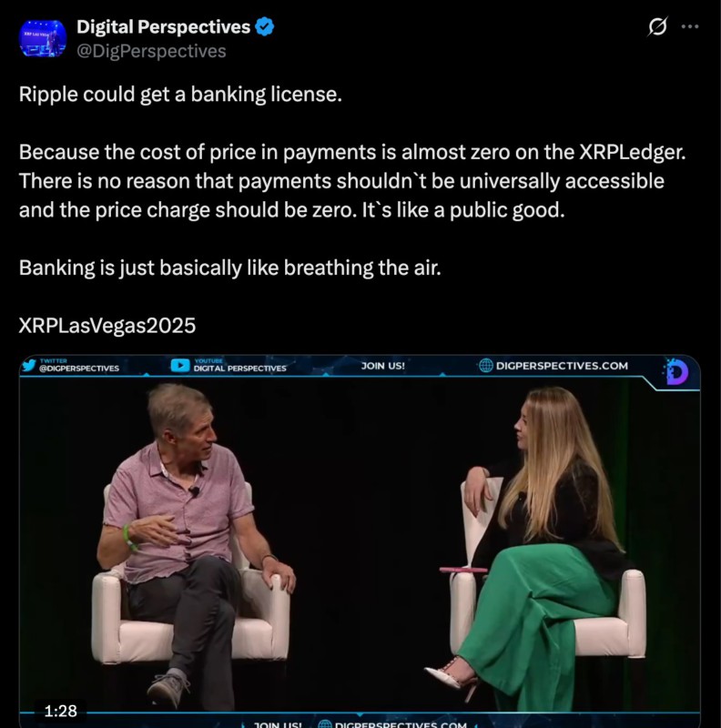The width and height of the screenshot is (721, 728).
Task: Click the globe icon beside DIGPERSPECTIVES.COM at top
Action: click(485, 366)
